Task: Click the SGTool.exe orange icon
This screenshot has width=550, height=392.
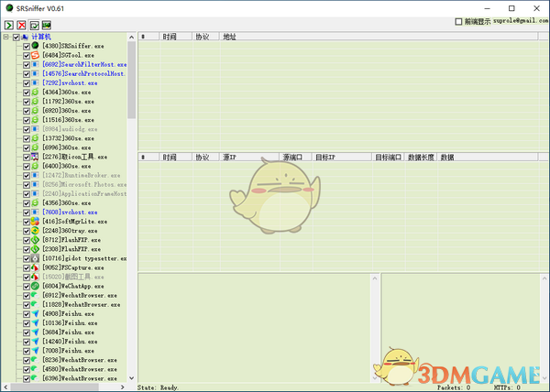Action: [35, 55]
